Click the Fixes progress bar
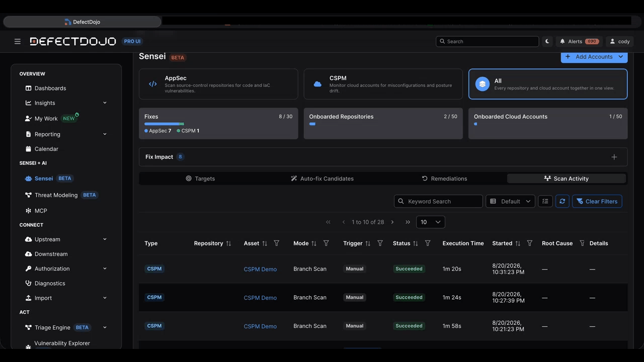Viewport: 644px width, 362px height. coord(164,124)
